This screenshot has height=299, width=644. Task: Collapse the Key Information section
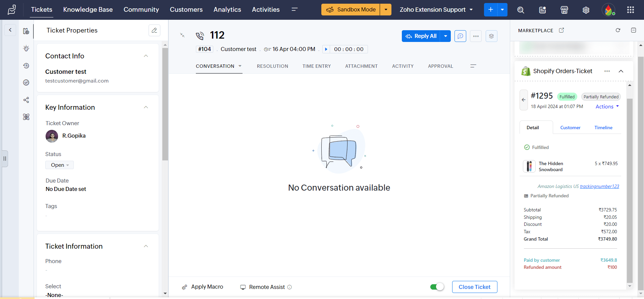pos(146,107)
